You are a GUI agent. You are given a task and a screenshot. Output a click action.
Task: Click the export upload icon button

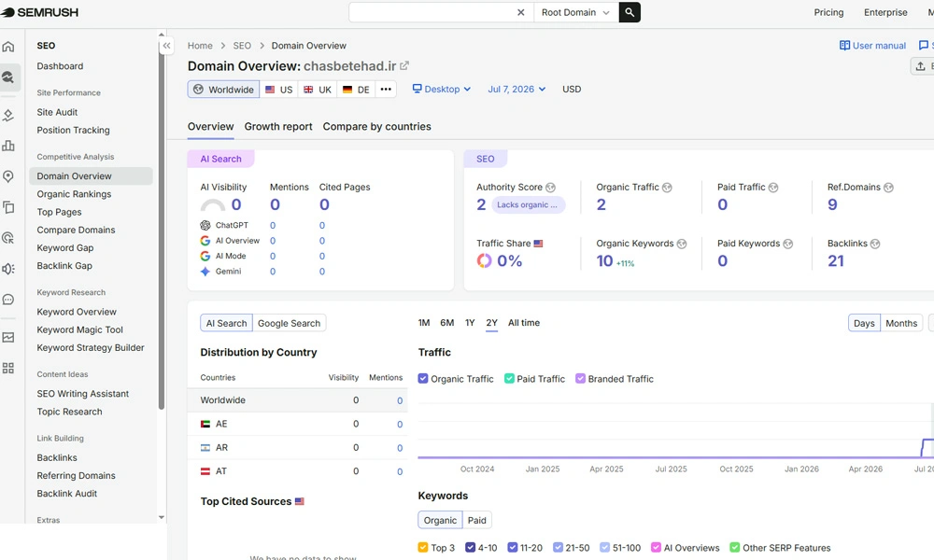[x=920, y=66]
